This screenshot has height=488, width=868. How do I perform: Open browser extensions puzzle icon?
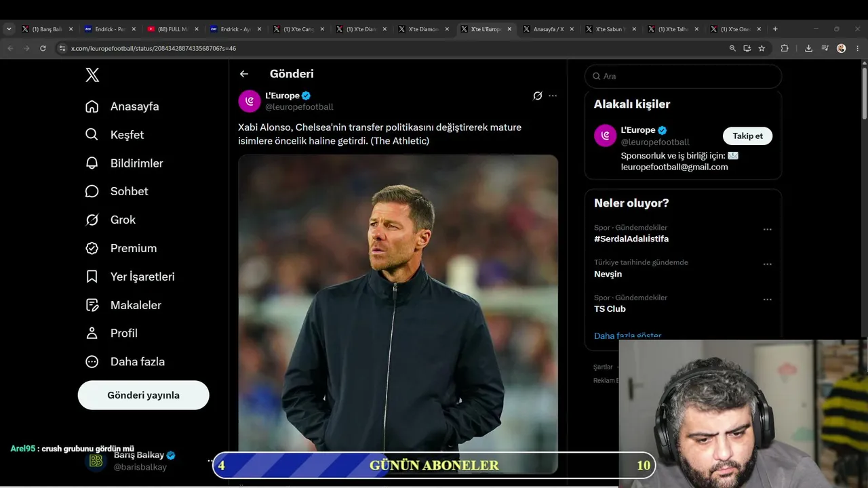click(x=785, y=48)
